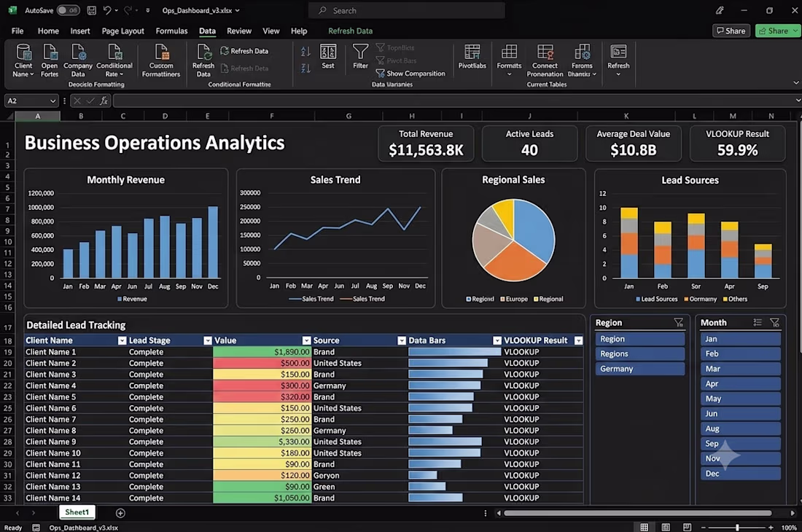Adjust the zoom slider handle
802x532 pixels.
point(737,528)
